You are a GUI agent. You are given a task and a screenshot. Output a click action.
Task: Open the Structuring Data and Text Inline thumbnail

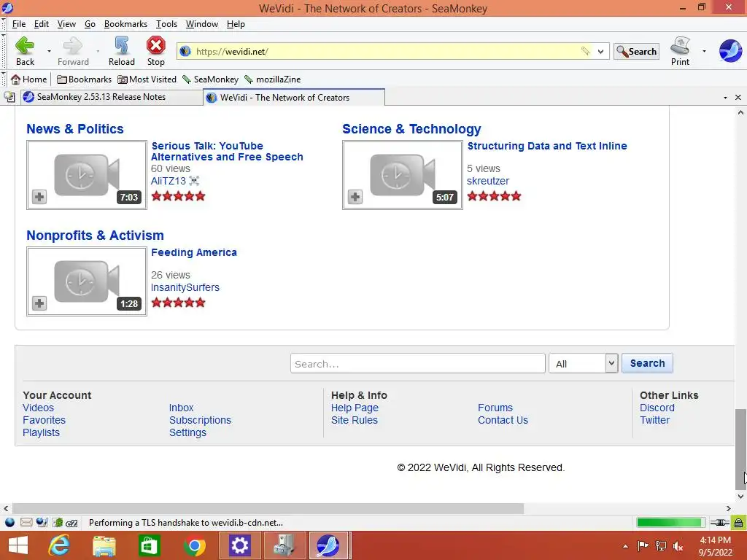(403, 175)
